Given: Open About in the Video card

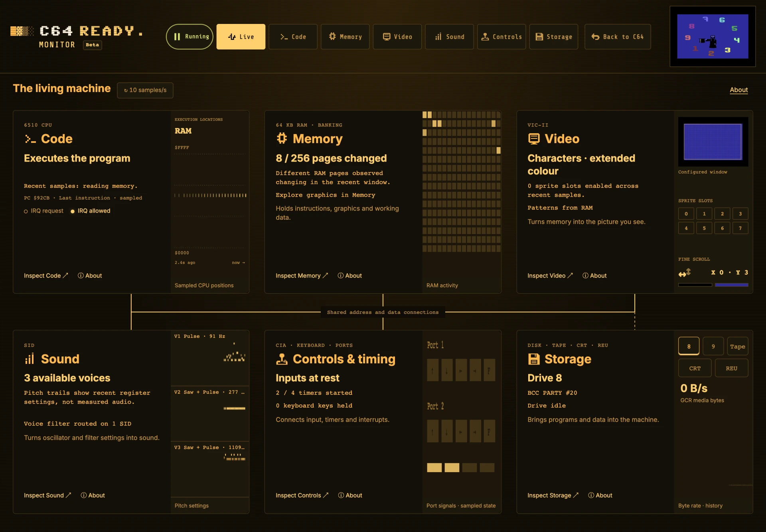Looking at the screenshot, I should 594,276.
